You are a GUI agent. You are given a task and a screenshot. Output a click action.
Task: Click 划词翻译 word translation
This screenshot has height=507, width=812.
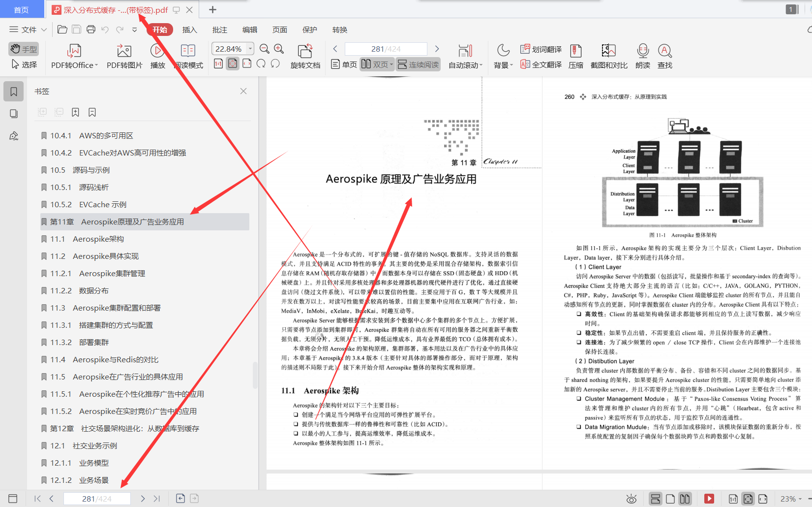(x=541, y=49)
